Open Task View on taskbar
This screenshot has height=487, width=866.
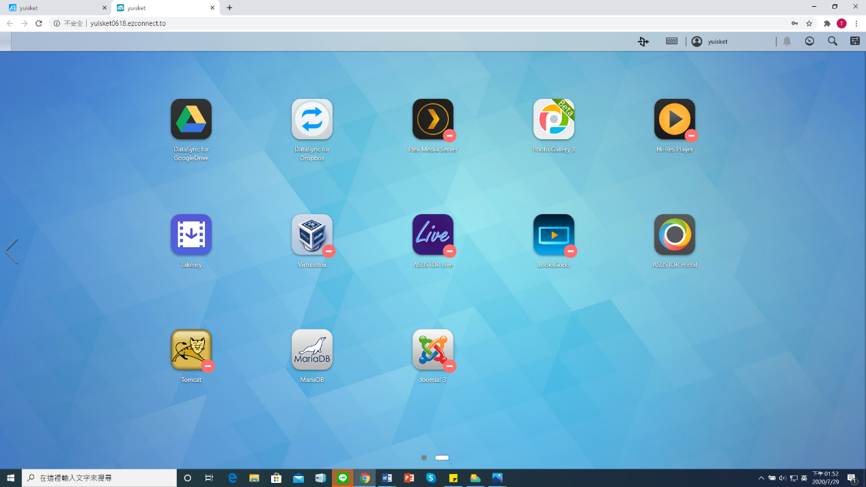(209, 478)
